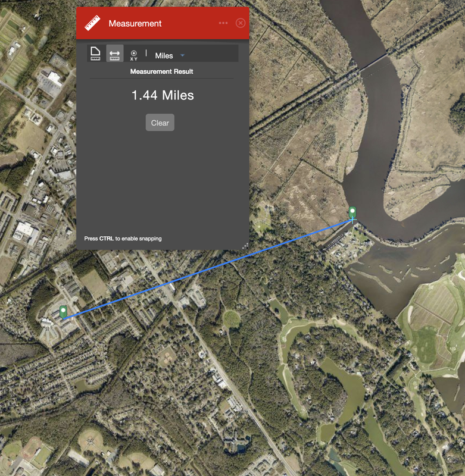The image size is (465, 476).
Task: Select the Area measurement tool
Action: pos(95,54)
